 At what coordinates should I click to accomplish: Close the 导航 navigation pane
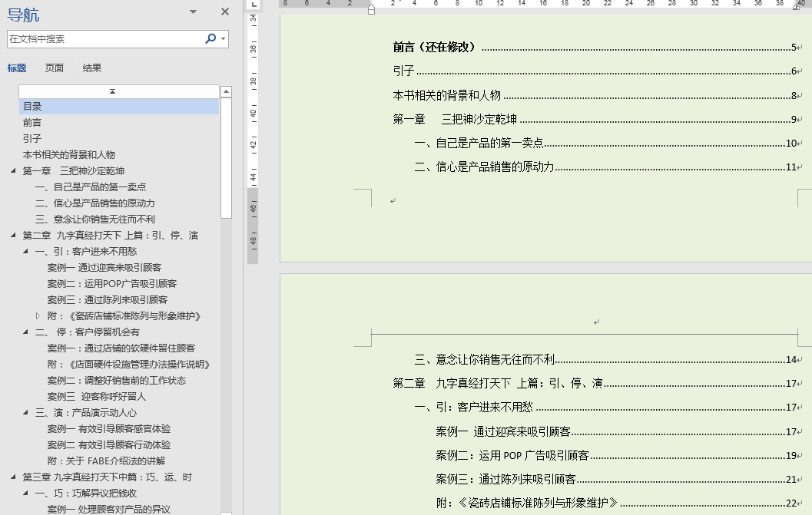[x=225, y=12]
